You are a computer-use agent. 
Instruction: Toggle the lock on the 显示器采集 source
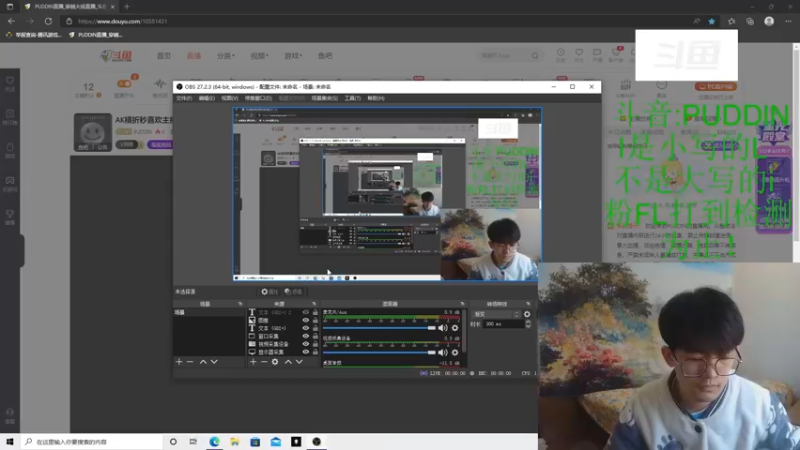pos(315,352)
